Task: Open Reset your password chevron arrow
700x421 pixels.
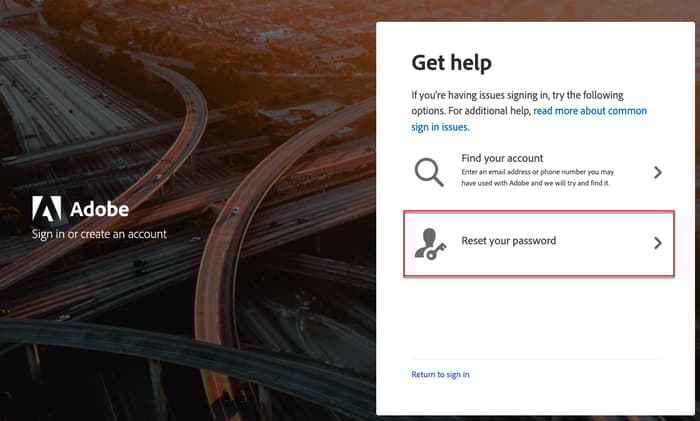Action: coord(658,243)
